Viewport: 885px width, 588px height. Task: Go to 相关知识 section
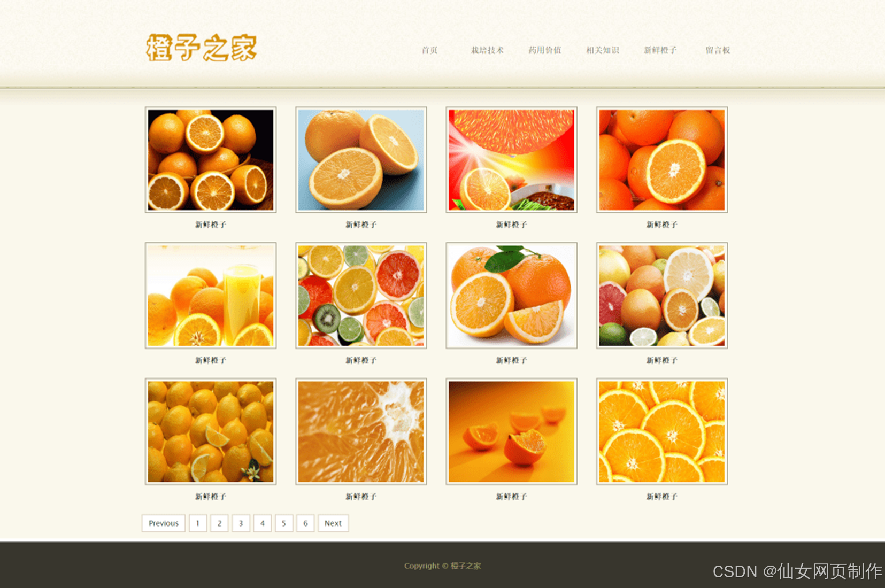[x=603, y=50]
